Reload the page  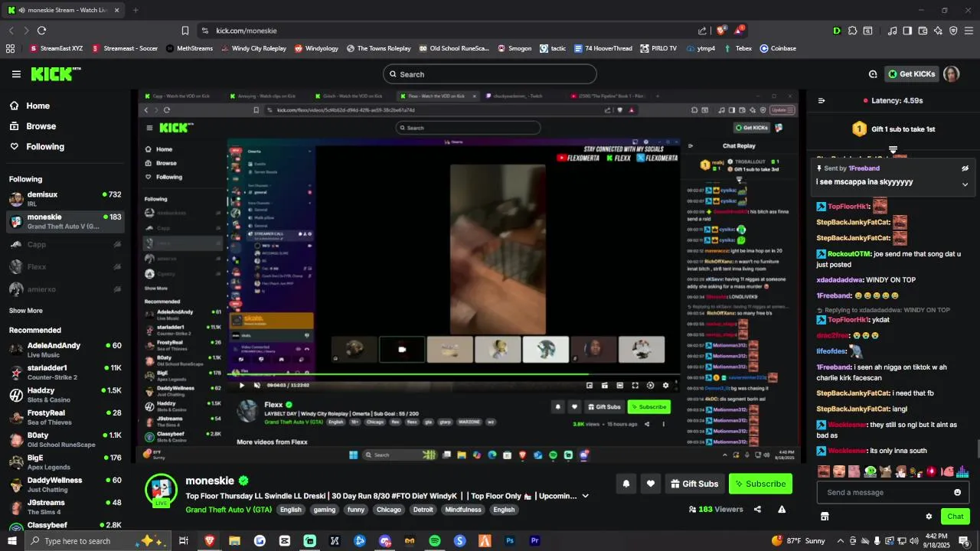click(x=41, y=31)
